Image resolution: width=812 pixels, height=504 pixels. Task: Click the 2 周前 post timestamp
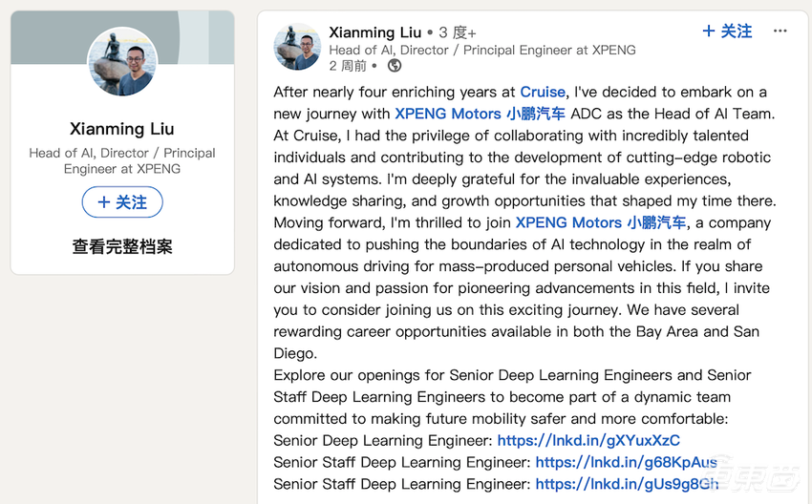[x=348, y=66]
